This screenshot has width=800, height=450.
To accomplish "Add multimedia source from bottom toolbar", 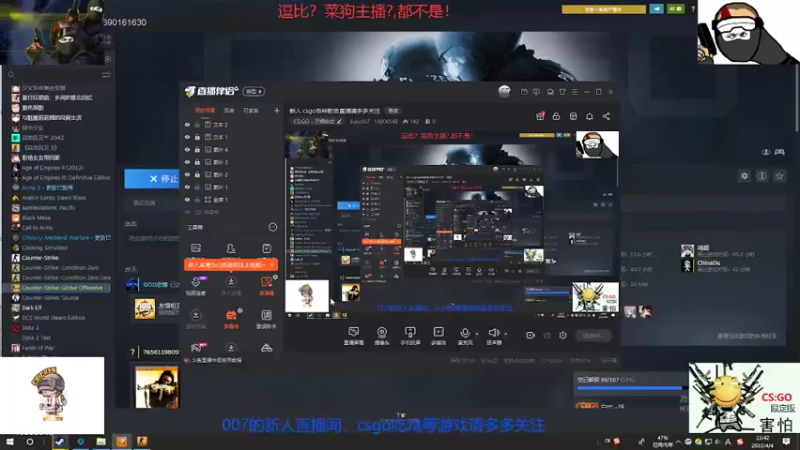I will (x=438, y=336).
